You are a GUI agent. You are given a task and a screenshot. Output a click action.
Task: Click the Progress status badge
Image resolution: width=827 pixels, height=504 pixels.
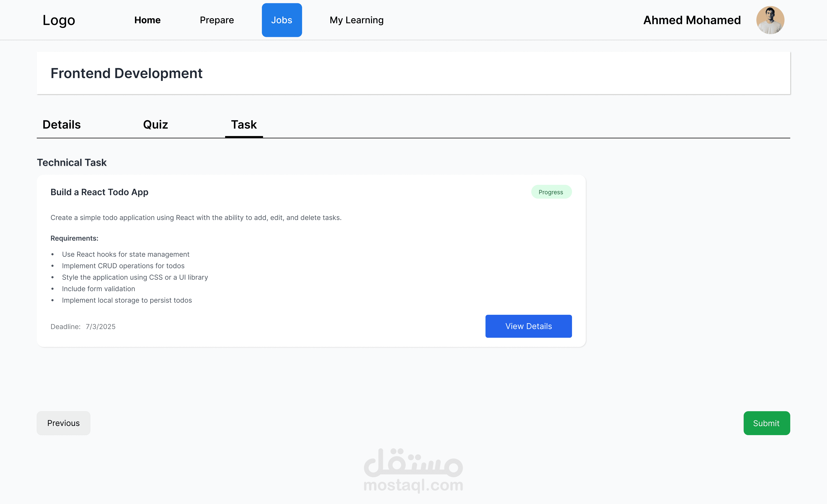551,192
